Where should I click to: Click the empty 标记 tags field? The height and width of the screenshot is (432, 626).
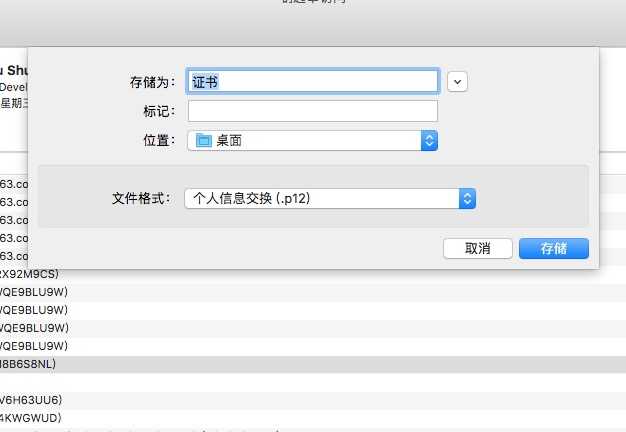[312, 111]
